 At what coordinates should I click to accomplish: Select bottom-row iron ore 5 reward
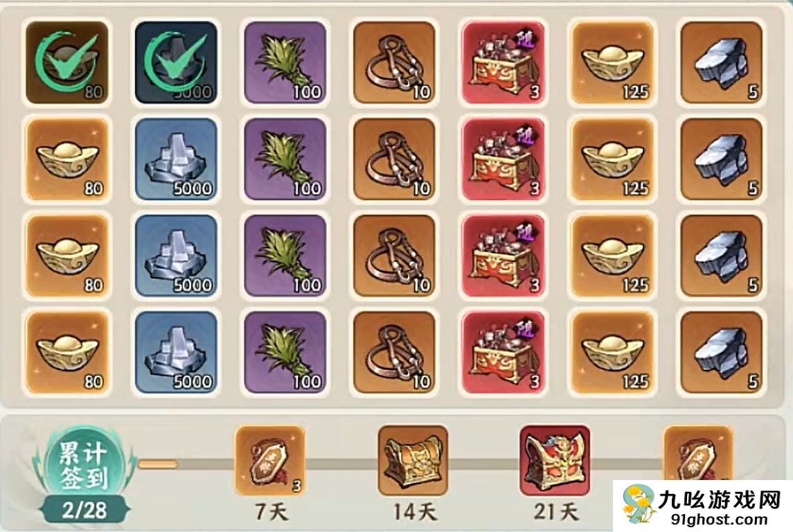pyautogui.click(x=722, y=353)
